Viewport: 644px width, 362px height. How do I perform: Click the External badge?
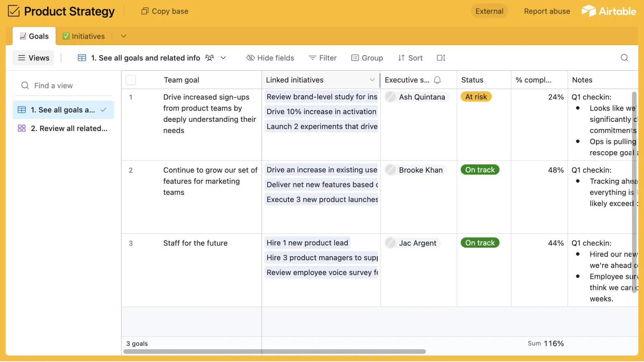click(489, 11)
